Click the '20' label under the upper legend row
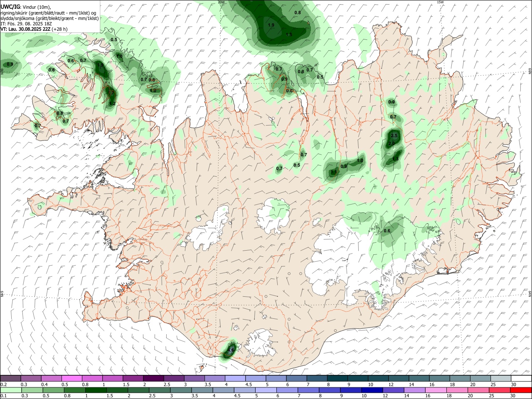Screen dimensions: 532x399 [473, 384]
